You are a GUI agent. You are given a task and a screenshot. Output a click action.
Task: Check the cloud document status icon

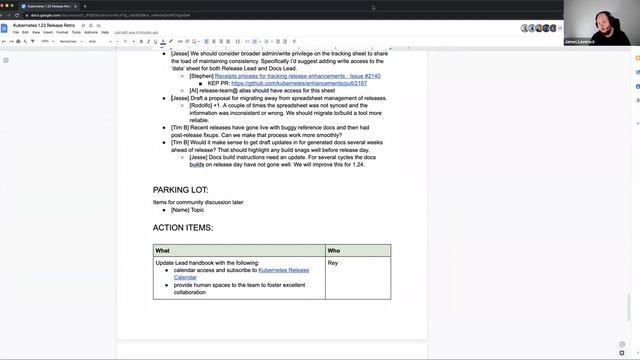98,25
